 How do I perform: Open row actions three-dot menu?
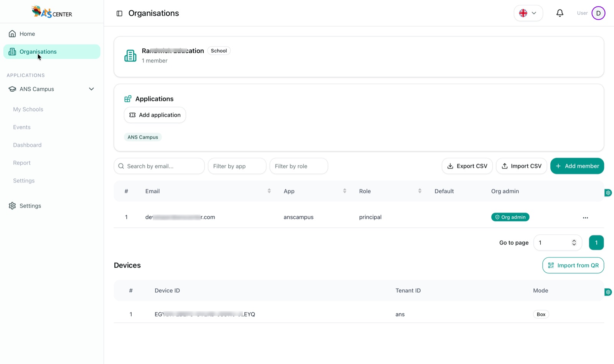point(585,217)
